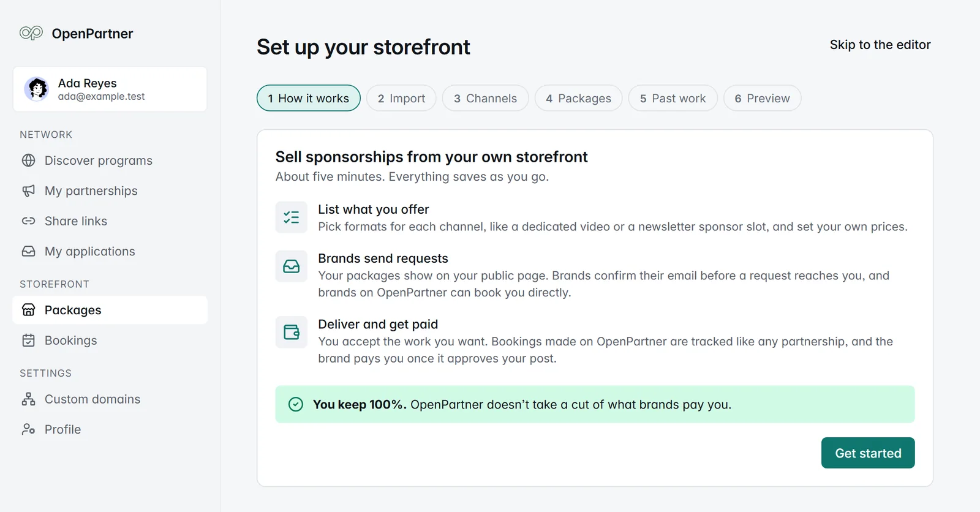The width and height of the screenshot is (980, 512).
Task: Click the chain icon beside Share links
Action: pos(29,221)
